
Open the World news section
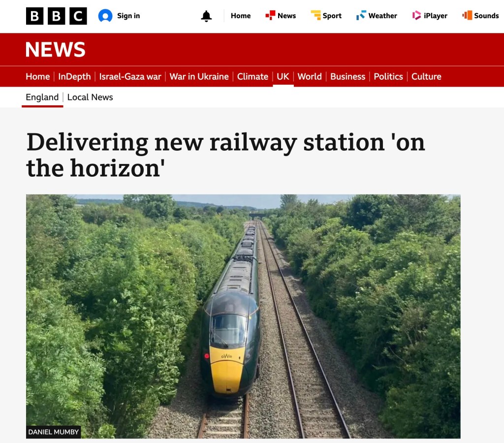click(310, 76)
